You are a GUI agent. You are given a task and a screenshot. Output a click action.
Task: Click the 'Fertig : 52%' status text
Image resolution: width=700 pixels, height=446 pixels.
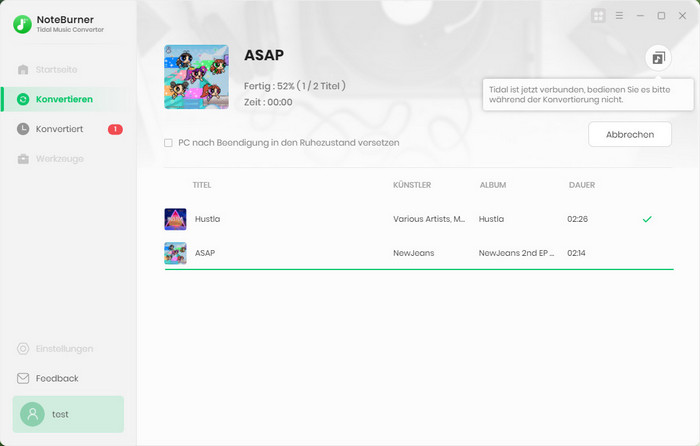[x=295, y=86]
